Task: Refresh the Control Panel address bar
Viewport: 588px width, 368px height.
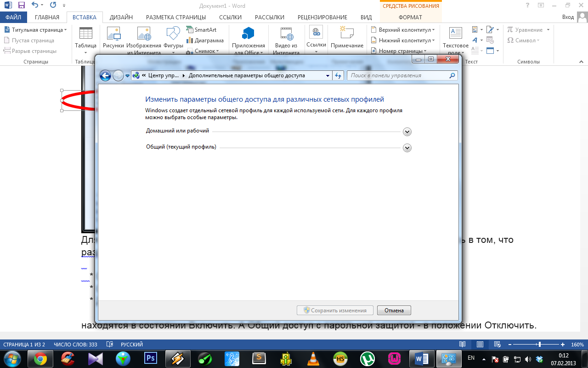Action: point(338,75)
